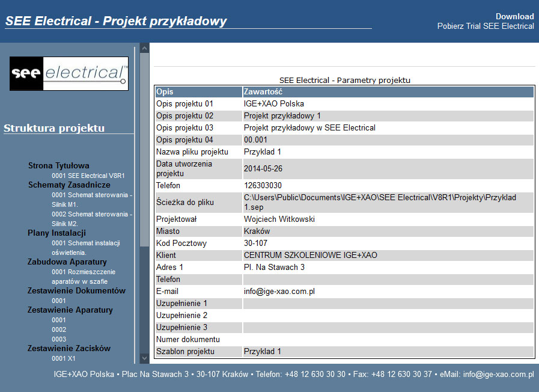The image size is (539, 392).
Task: Select Schematy Zasadnicze section heading
Action: (69, 185)
